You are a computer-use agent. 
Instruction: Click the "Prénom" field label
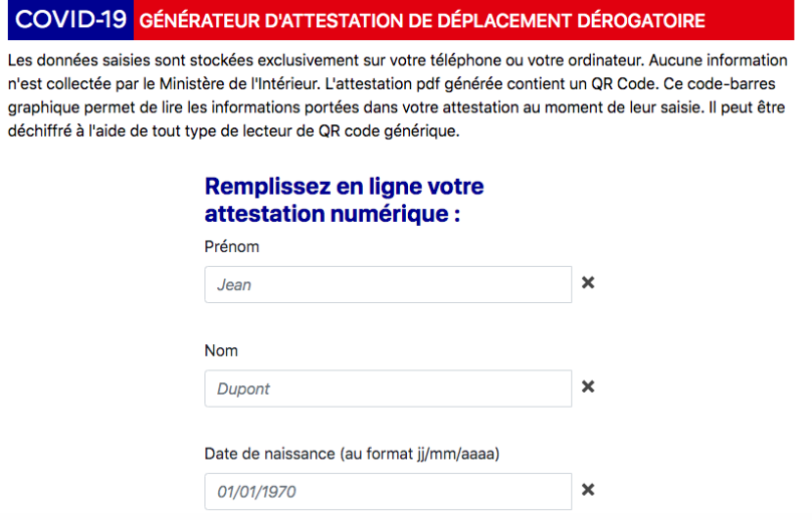[x=231, y=247]
